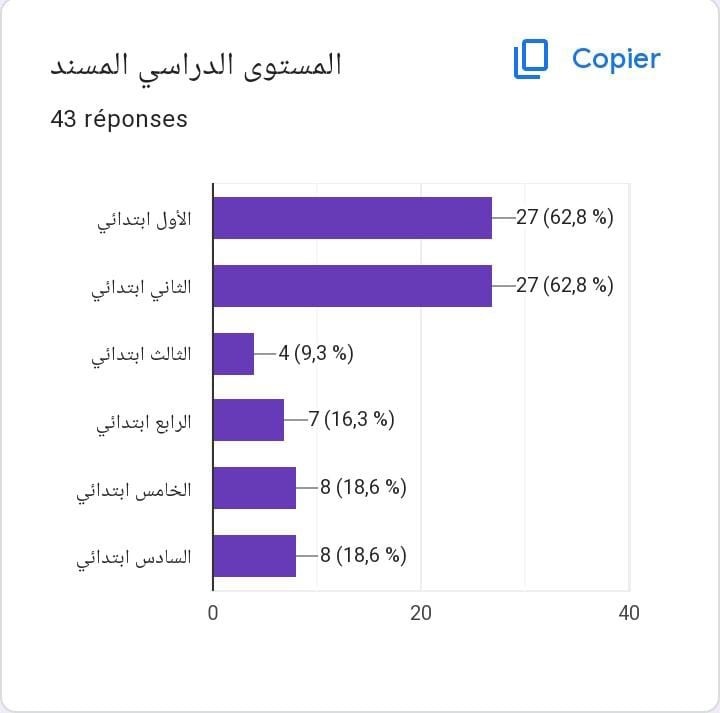Click the copy chart icon
The image size is (720, 713).
(x=531, y=59)
